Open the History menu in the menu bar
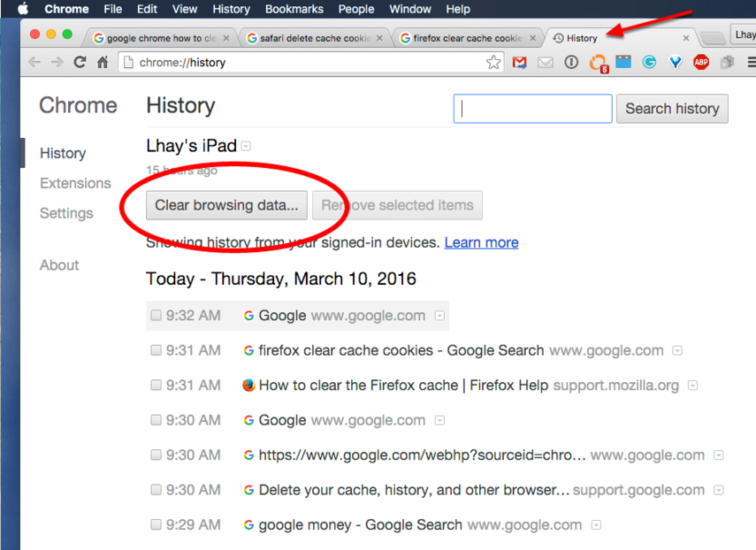756x550 pixels. tap(231, 9)
